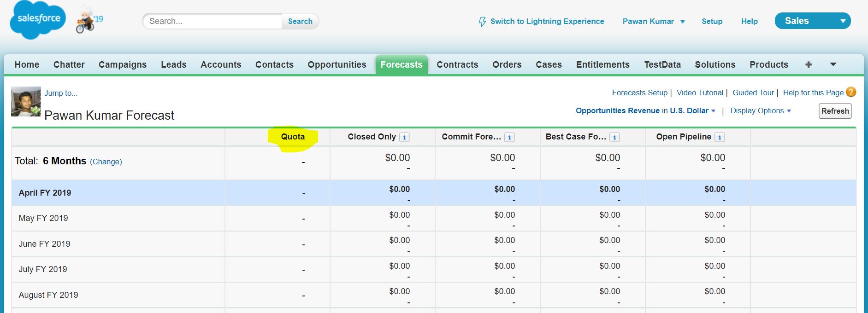Click the Best Case Forecast info icon
Viewport: 868px width, 313px height.
click(614, 137)
